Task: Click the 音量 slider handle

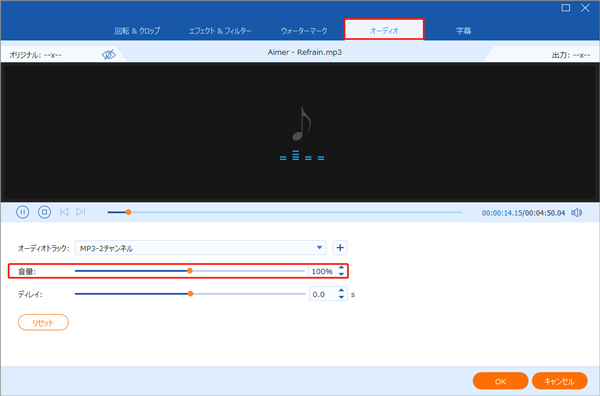Action: pos(190,271)
